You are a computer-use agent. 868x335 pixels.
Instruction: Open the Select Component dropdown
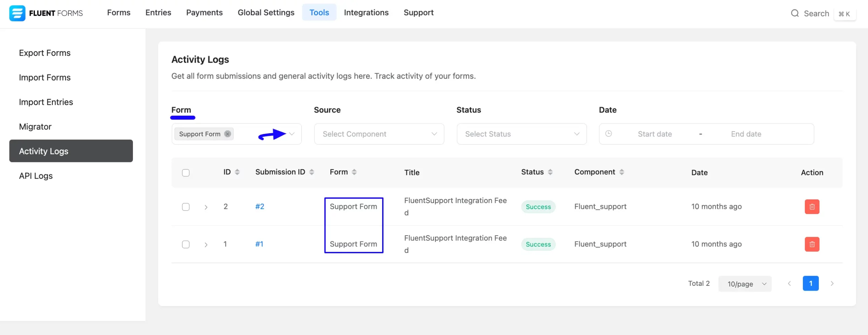click(x=379, y=134)
